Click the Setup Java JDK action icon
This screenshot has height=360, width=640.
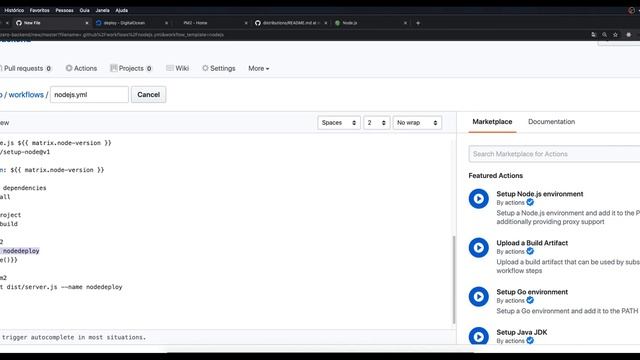tap(479, 337)
